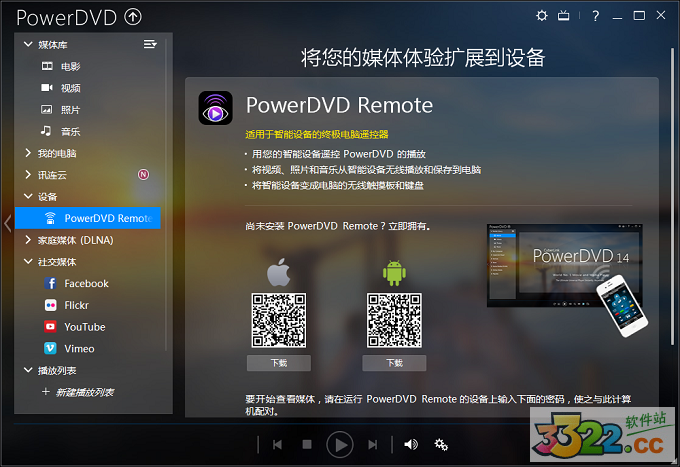Click the Facebook logo icon
Screen dimensions: 680x467
(50, 283)
